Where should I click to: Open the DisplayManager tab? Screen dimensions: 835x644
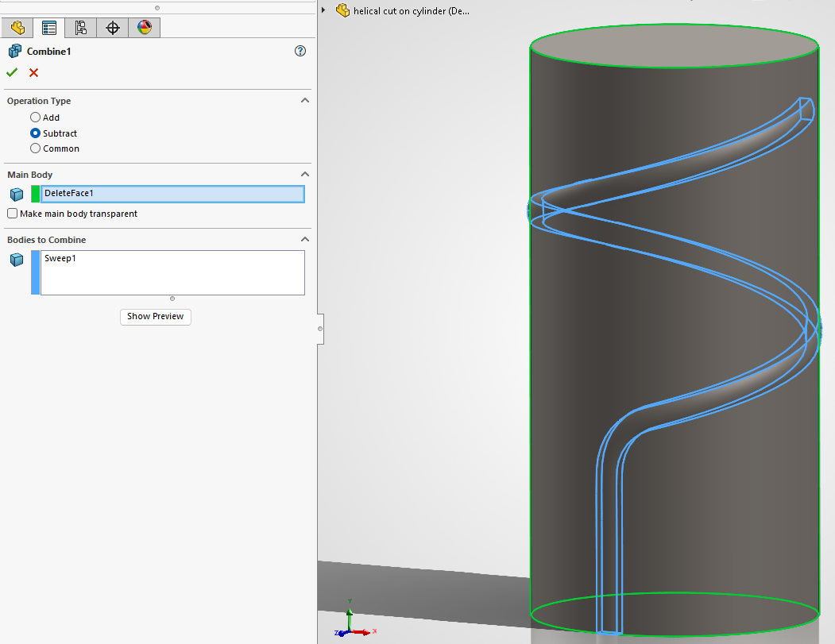pyautogui.click(x=145, y=28)
